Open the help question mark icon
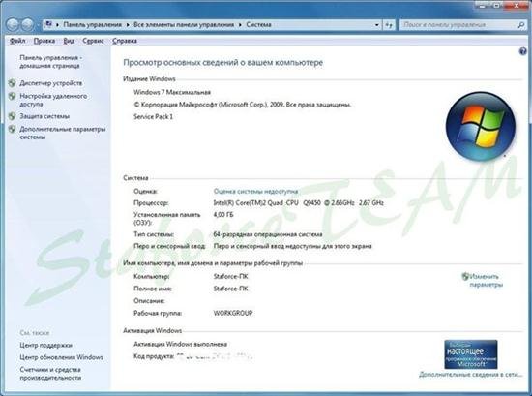This screenshot has width=532, height=396. click(523, 51)
